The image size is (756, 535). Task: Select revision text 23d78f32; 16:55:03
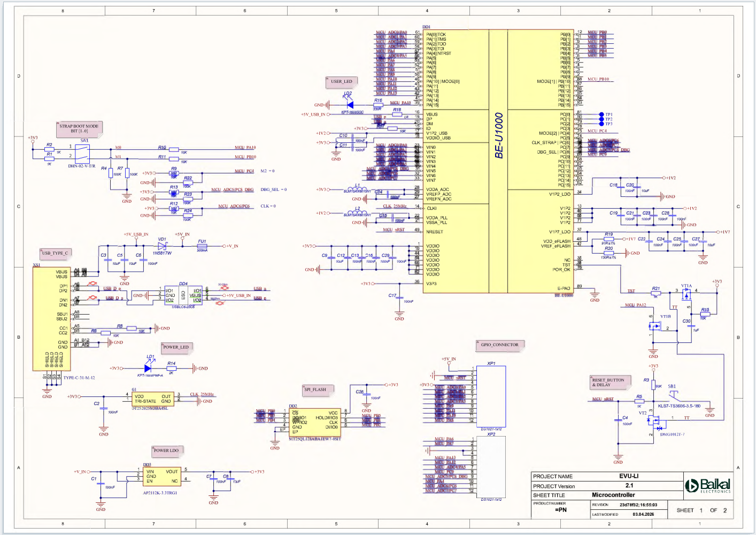tap(638, 505)
